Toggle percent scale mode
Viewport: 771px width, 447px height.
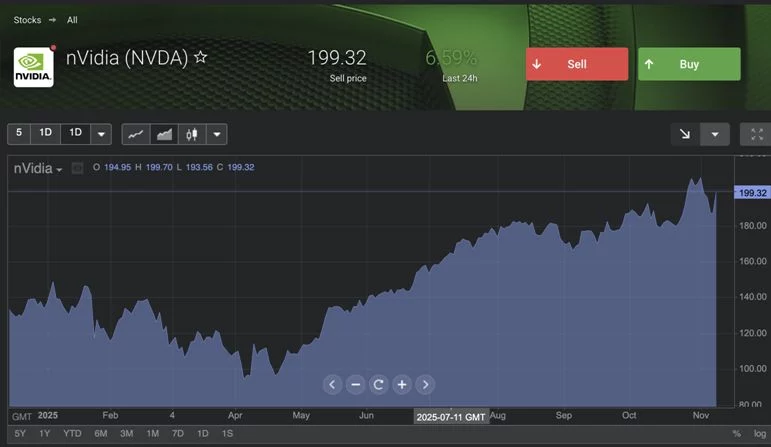coord(736,434)
